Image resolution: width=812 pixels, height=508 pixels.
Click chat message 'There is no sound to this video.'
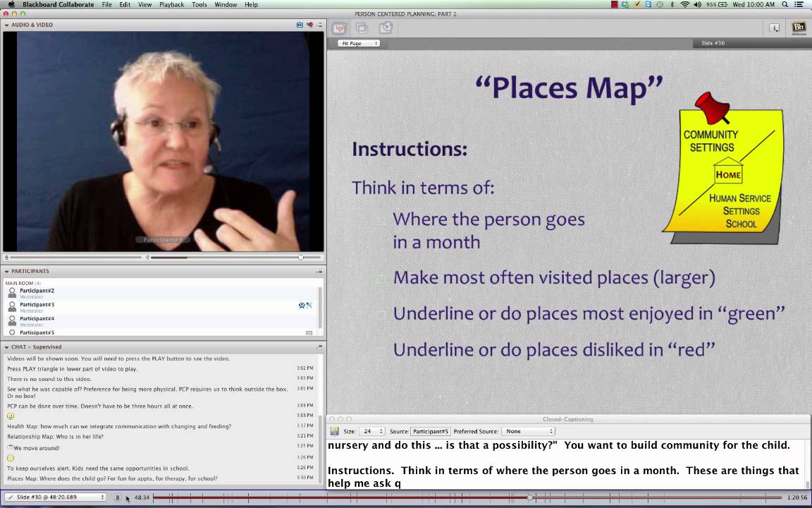click(49, 379)
